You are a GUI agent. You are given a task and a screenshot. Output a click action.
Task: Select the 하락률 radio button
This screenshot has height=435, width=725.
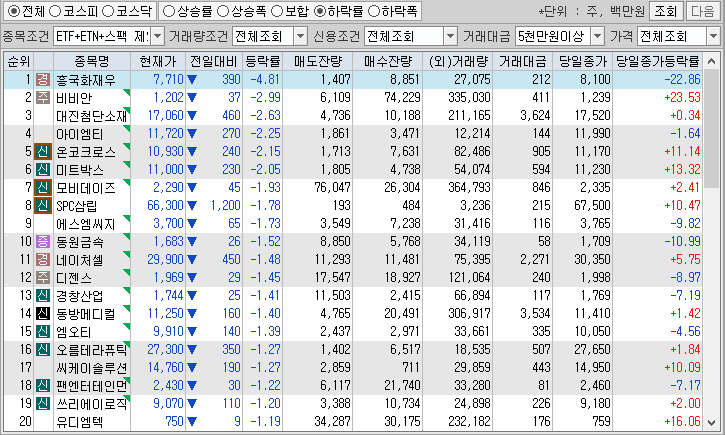pos(319,11)
